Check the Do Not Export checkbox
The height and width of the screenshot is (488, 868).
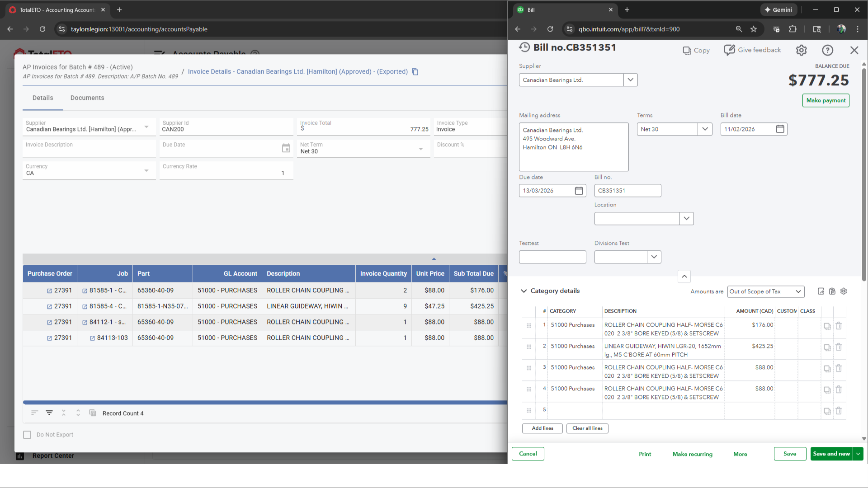(x=27, y=435)
